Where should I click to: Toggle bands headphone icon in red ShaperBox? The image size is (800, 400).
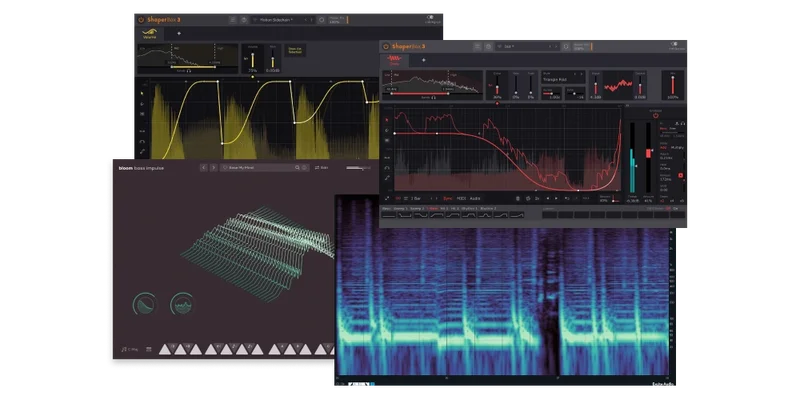tap(434, 97)
